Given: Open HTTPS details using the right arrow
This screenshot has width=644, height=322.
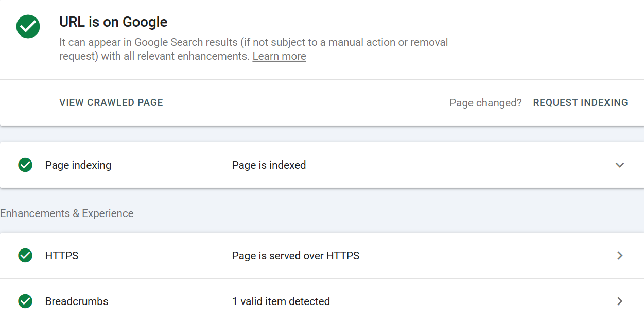Looking at the screenshot, I should 620,256.
